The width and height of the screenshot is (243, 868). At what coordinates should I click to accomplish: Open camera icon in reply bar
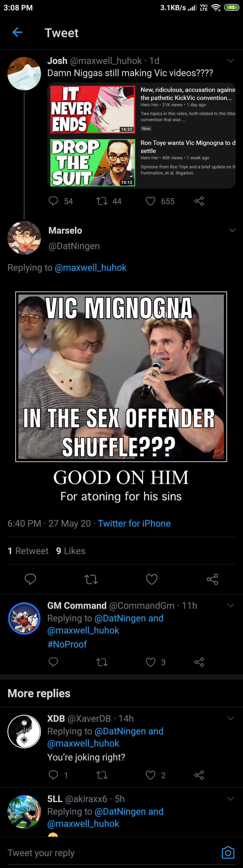228,853
